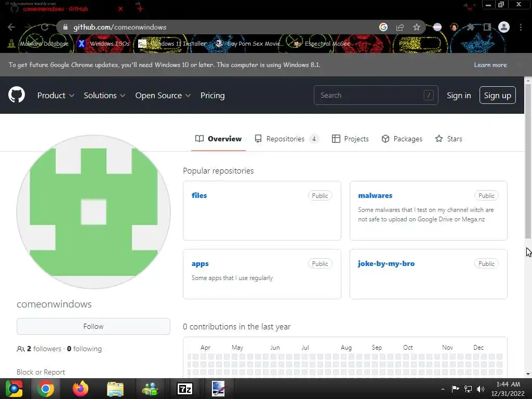Open the Windows 11 Installer bookmark
This screenshot has height=399, width=532.
pos(172,44)
